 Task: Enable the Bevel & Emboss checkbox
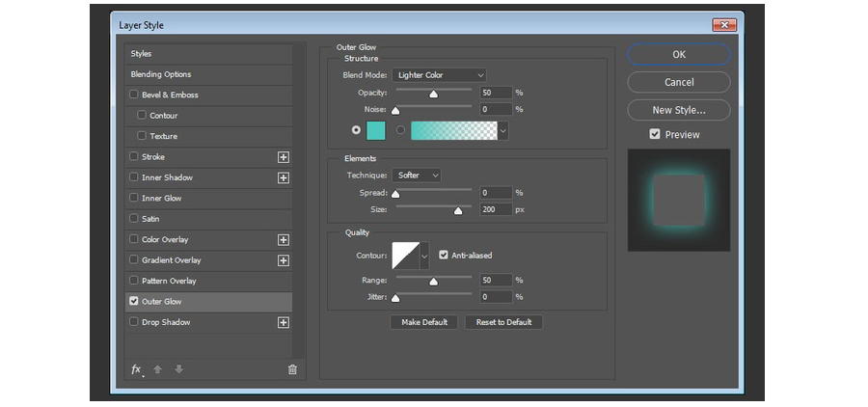133,95
